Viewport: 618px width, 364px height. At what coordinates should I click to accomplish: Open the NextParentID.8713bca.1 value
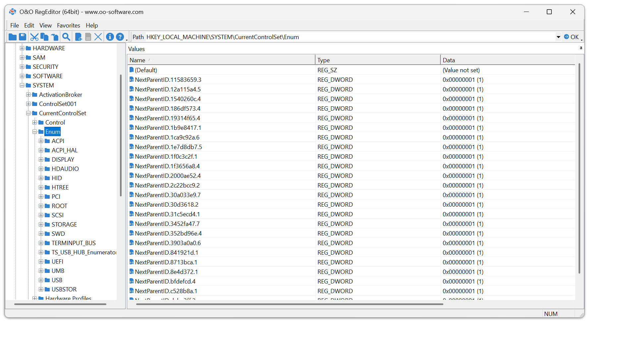166,262
